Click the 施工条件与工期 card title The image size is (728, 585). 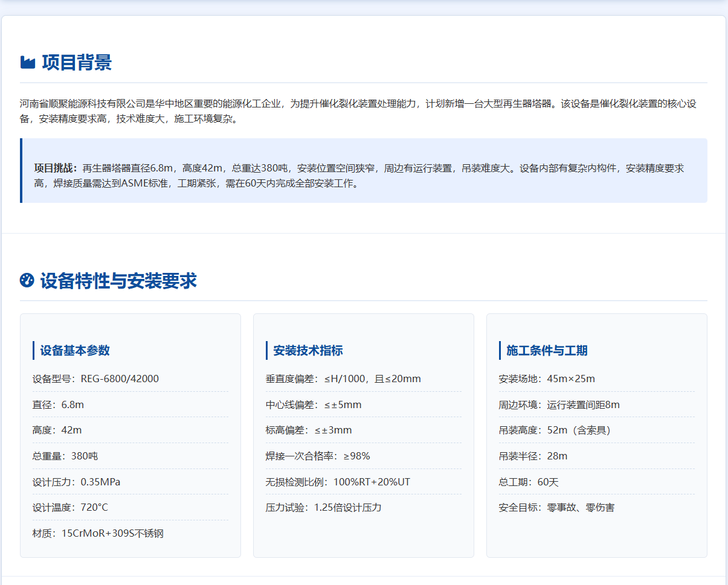tap(547, 351)
